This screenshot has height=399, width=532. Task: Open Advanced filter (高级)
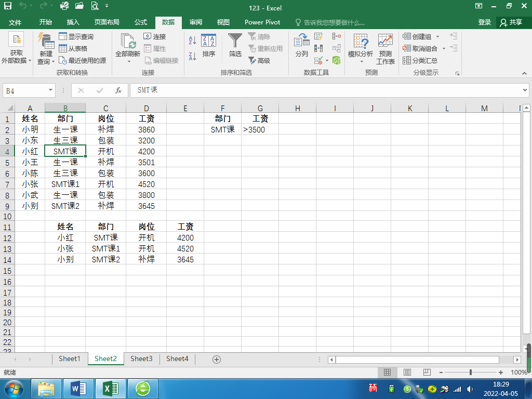pos(259,60)
